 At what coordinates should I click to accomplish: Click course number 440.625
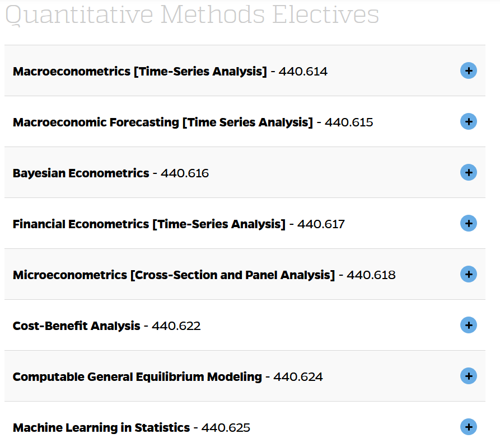[226, 428]
